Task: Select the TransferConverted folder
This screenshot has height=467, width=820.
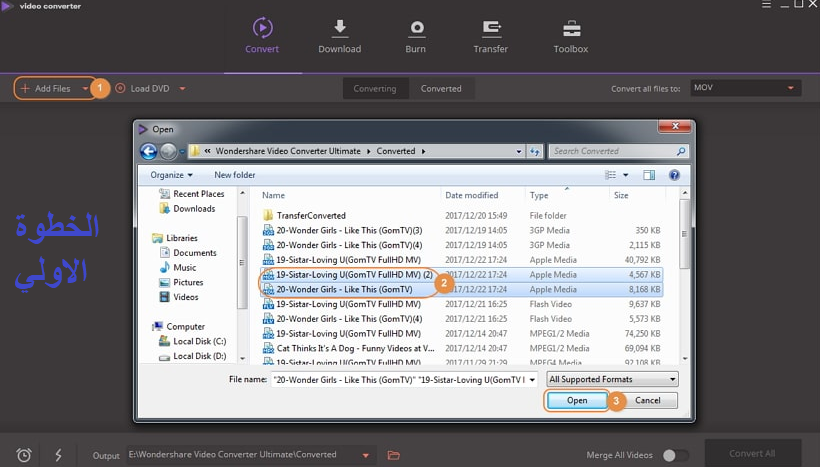Action: coord(462,215)
